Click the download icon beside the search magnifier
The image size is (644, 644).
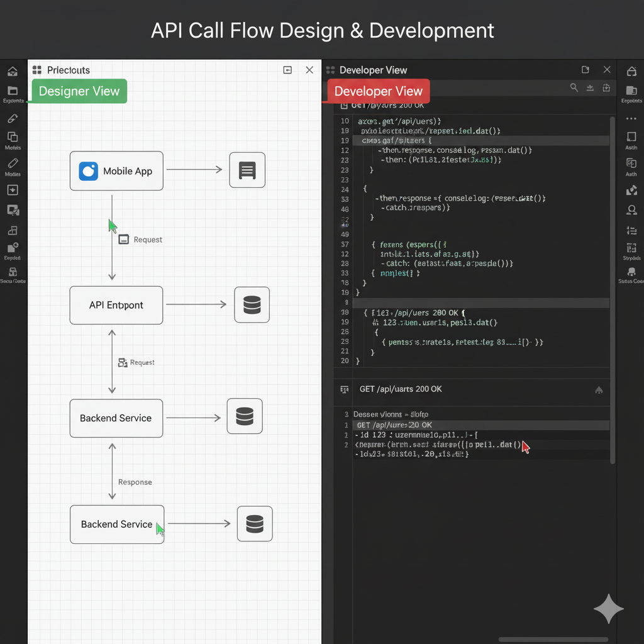(x=590, y=88)
